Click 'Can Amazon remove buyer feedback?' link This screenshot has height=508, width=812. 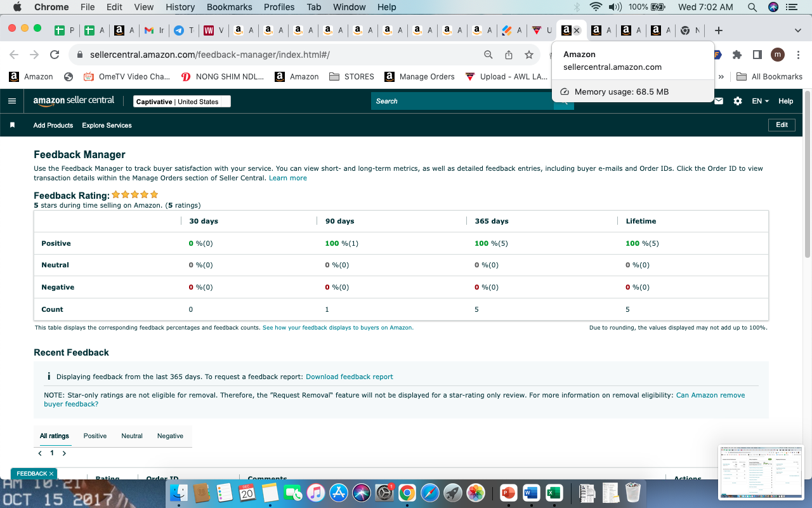395,399
